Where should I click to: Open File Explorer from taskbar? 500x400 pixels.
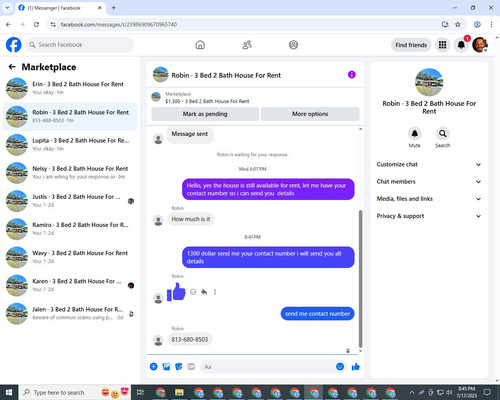coord(179,392)
